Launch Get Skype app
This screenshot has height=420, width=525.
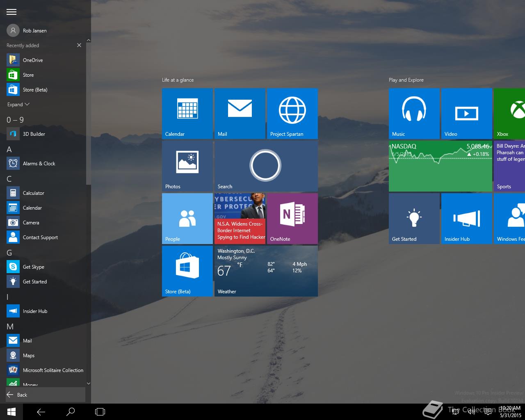(x=46, y=267)
